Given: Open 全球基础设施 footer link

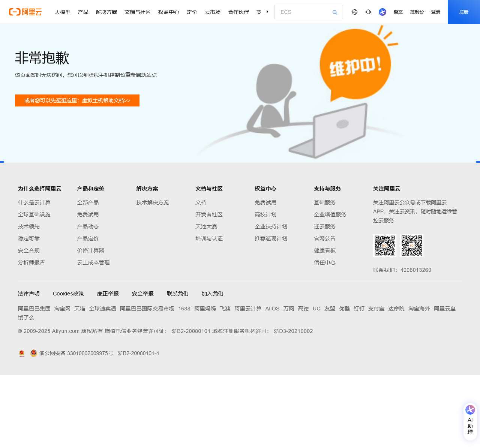Looking at the screenshot, I should 34,214.
